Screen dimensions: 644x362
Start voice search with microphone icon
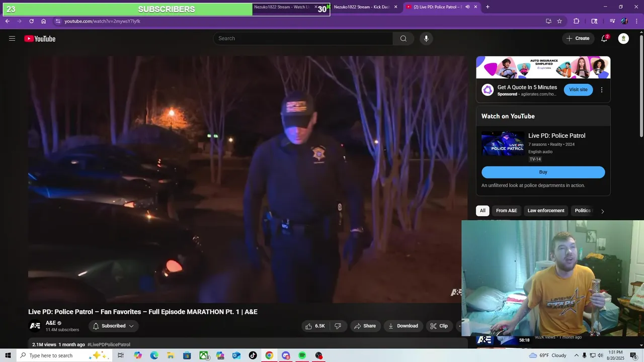click(426, 39)
